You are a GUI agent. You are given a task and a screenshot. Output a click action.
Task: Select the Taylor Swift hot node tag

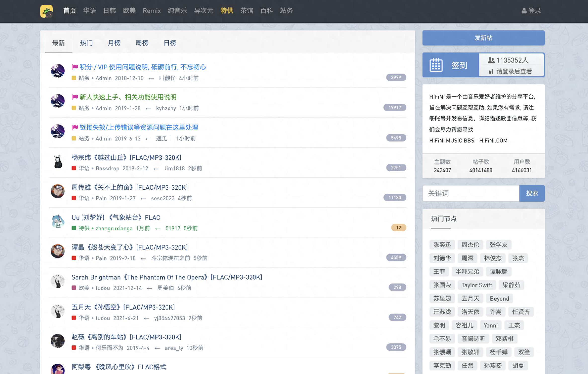(x=476, y=285)
